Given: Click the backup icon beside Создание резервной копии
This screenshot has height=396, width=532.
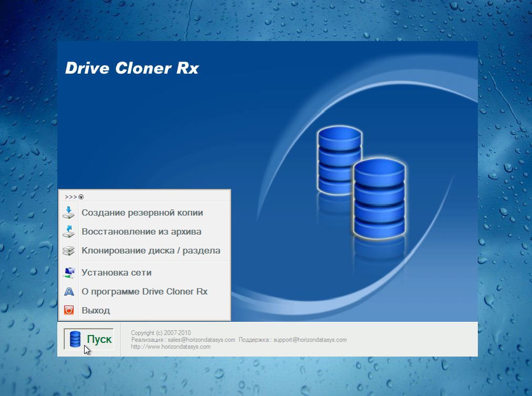Looking at the screenshot, I should coord(69,213).
